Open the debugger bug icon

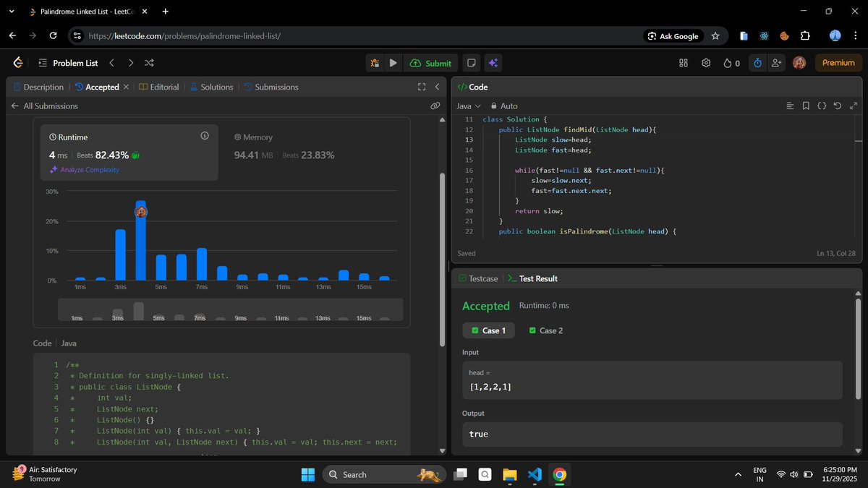click(375, 63)
